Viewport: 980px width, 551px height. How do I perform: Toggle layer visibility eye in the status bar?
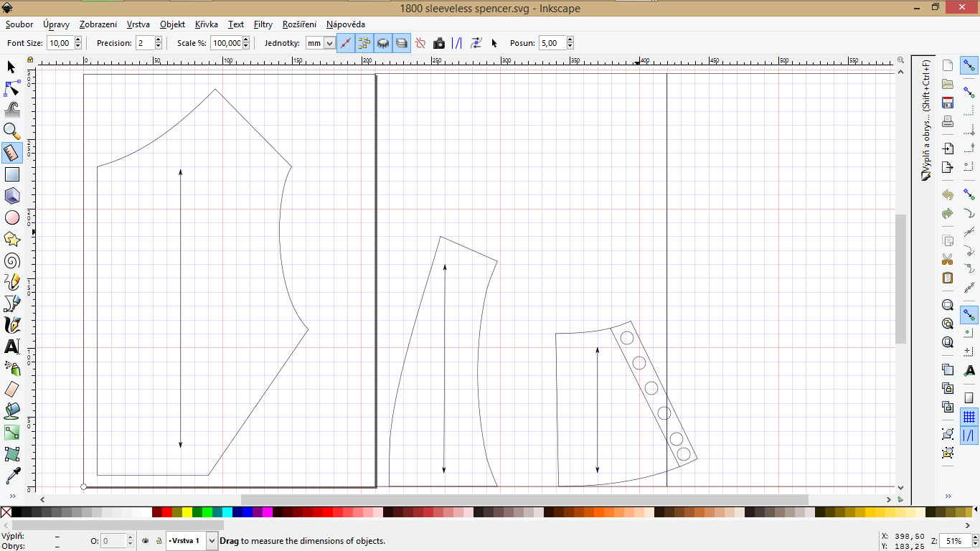146,540
